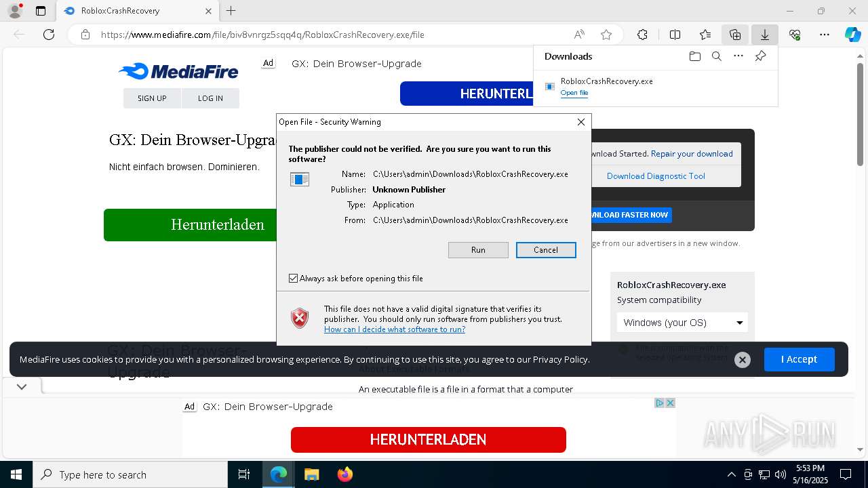
Task: Uncheck Always ask before opening this file
Action: pyautogui.click(x=294, y=279)
